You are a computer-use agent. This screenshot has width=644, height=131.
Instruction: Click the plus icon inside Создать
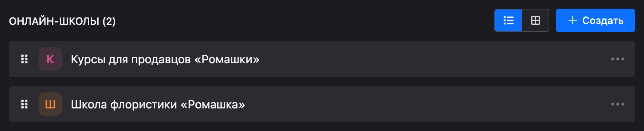coord(573,20)
